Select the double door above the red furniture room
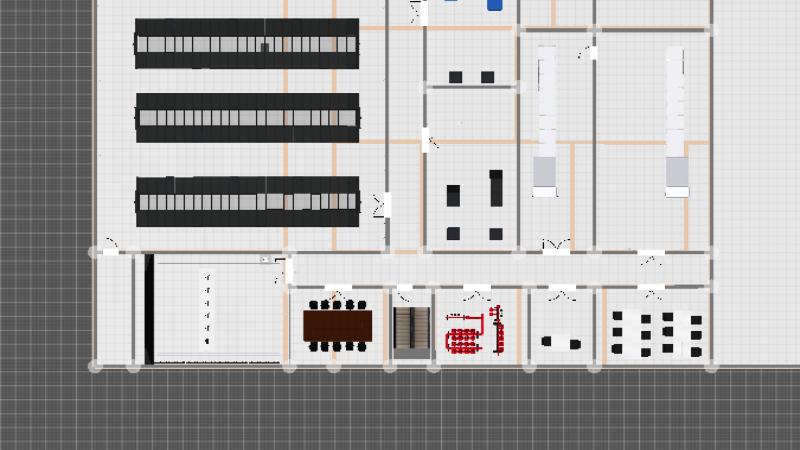Screen dimensions: 800x450 coord(476,296)
